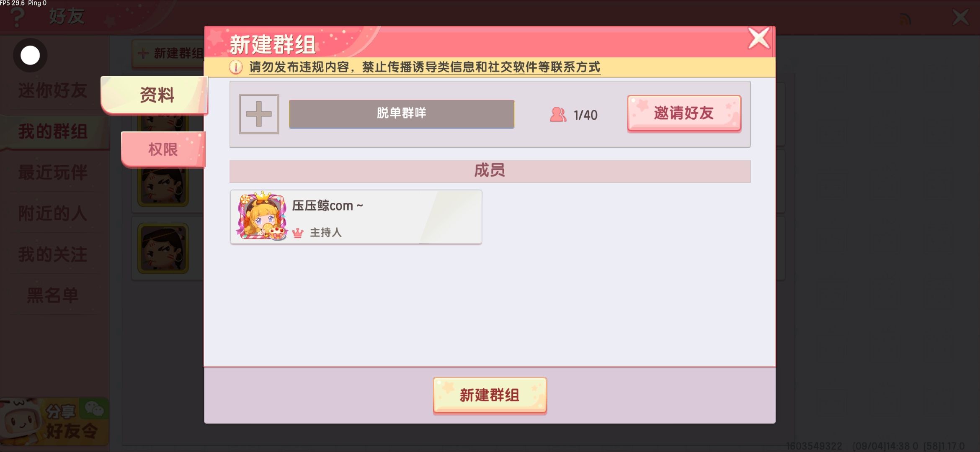Click the warning exclamation icon in notice bar
The height and width of the screenshot is (452, 980).
pyautogui.click(x=236, y=67)
